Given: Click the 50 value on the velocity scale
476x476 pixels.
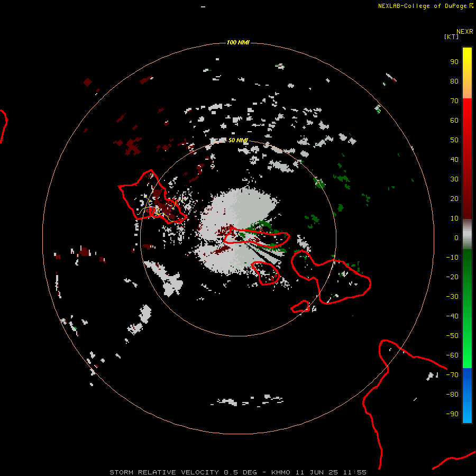Looking at the screenshot, I should pyautogui.click(x=454, y=140).
